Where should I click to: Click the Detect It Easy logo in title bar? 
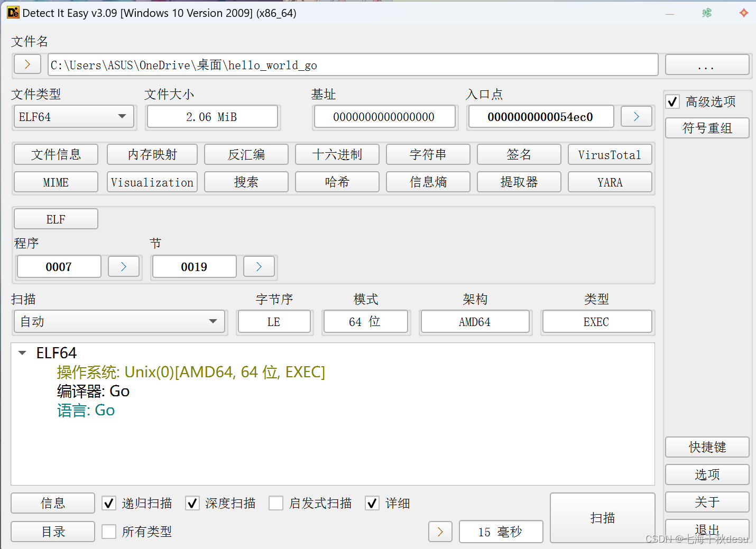coord(13,12)
